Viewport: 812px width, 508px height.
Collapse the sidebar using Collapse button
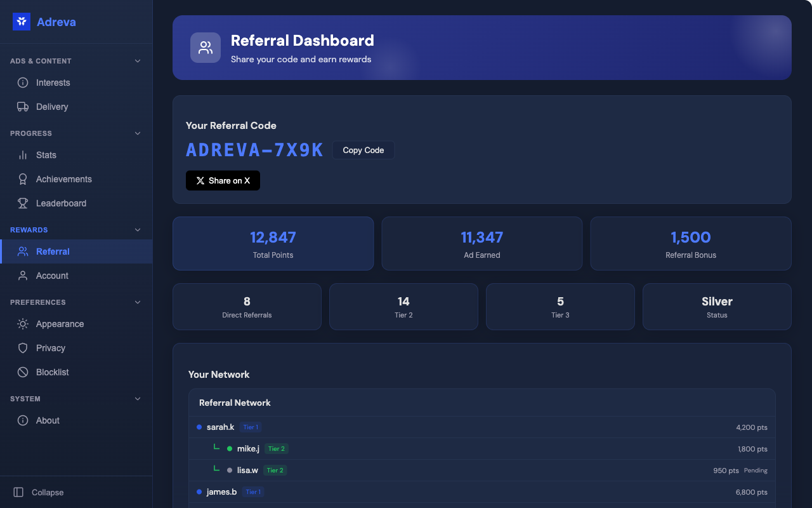coord(39,492)
